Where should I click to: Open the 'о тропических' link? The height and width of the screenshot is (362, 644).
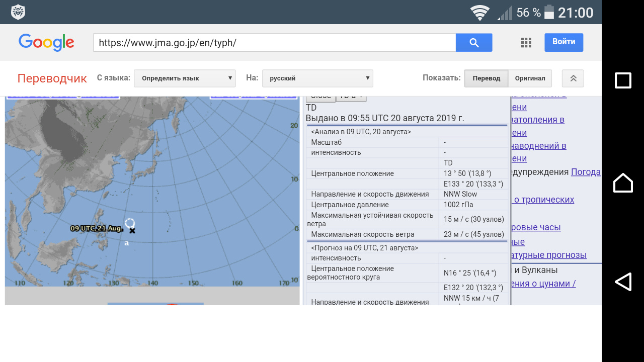[x=543, y=200]
